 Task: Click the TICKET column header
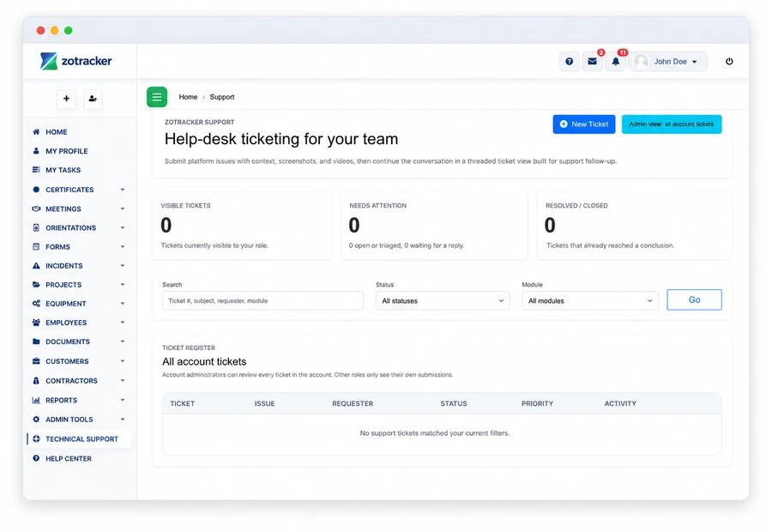[x=183, y=403]
